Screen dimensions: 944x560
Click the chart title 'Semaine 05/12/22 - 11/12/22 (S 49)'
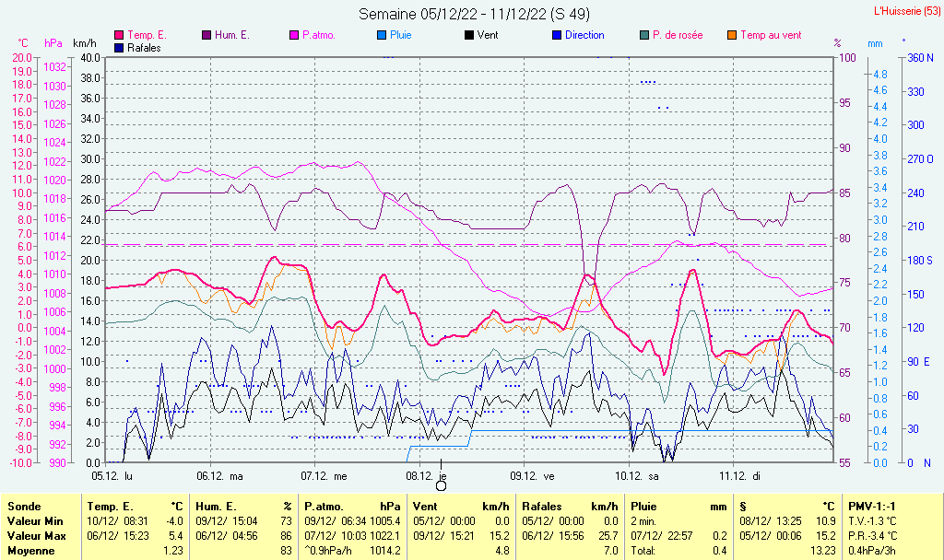pyautogui.click(x=475, y=14)
